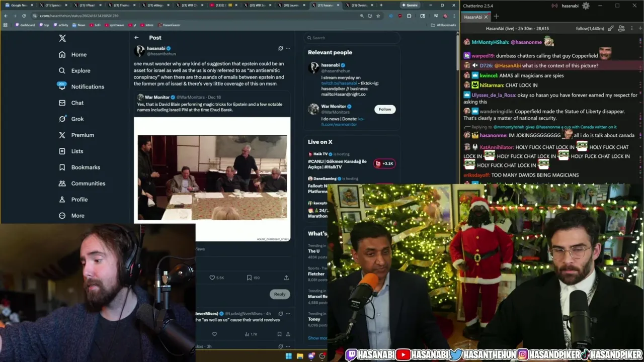Open hasanabi avatar on the post
This screenshot has width=644, height=362.
[x=139, y=51]
